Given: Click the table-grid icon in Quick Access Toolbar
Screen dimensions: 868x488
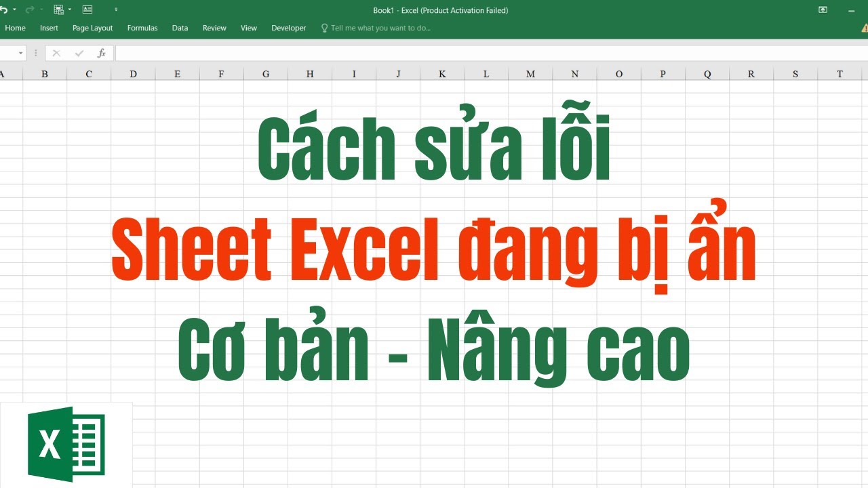Looking at the screenshot, I should 58,10.
